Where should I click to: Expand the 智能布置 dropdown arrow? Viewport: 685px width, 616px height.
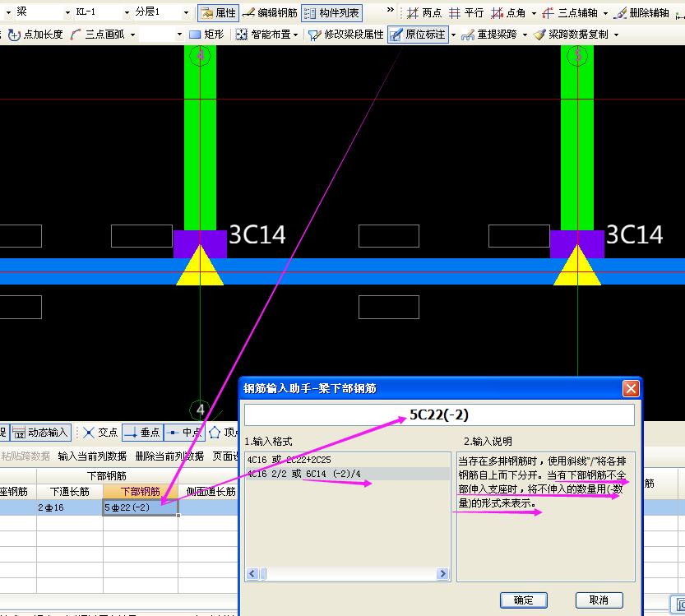296,35
